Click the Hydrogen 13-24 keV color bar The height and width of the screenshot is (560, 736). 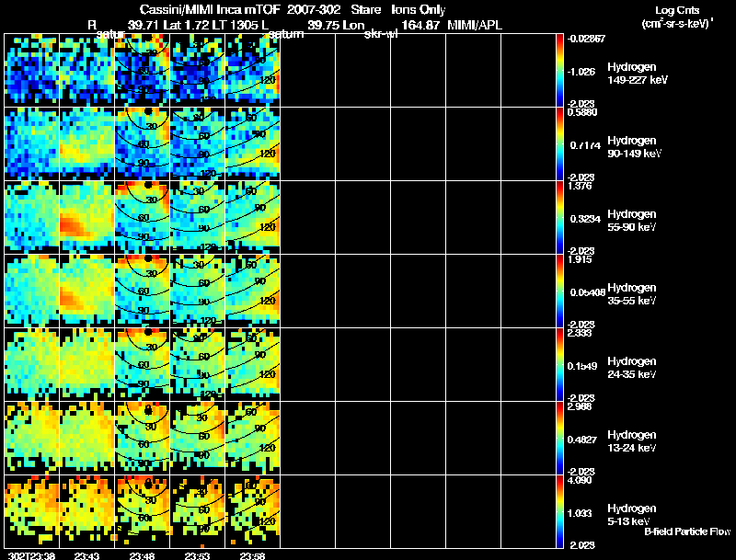[559, 439]
